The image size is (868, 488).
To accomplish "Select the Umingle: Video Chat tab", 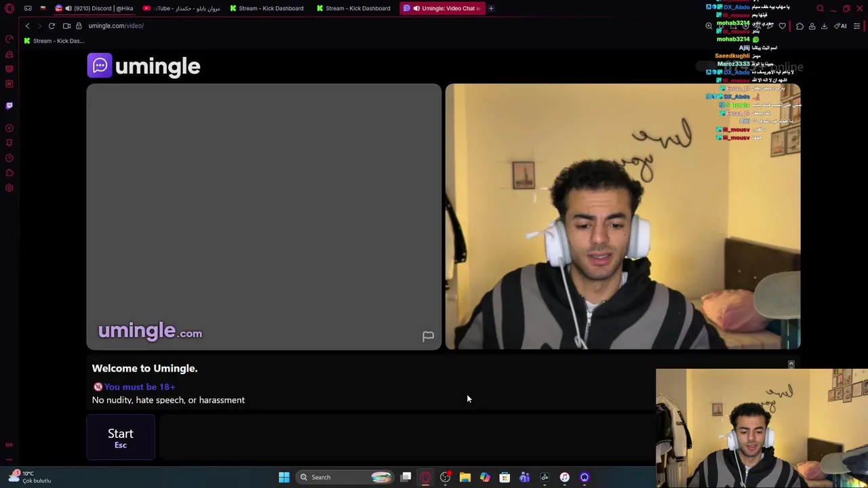I will click(442, 8).
